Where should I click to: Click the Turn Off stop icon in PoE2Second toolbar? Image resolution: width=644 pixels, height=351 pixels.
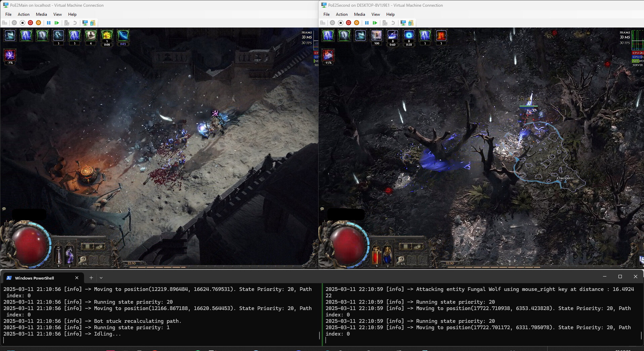point(341,23)
